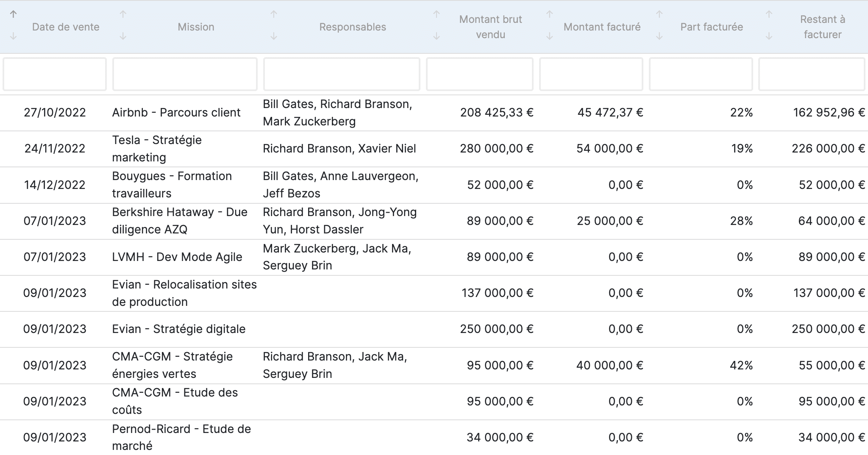Screen dimensions: 868x455
Task: Click the 42% invoiced share
Action: 742,365
